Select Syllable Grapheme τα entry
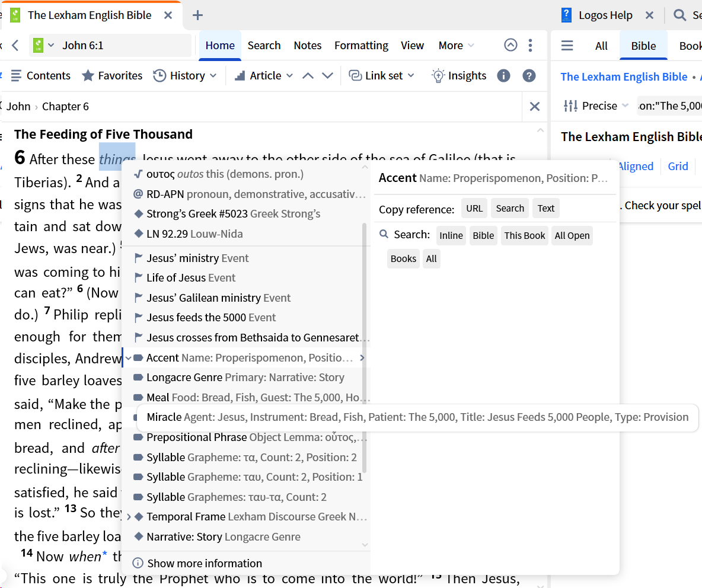 [246, 458]
